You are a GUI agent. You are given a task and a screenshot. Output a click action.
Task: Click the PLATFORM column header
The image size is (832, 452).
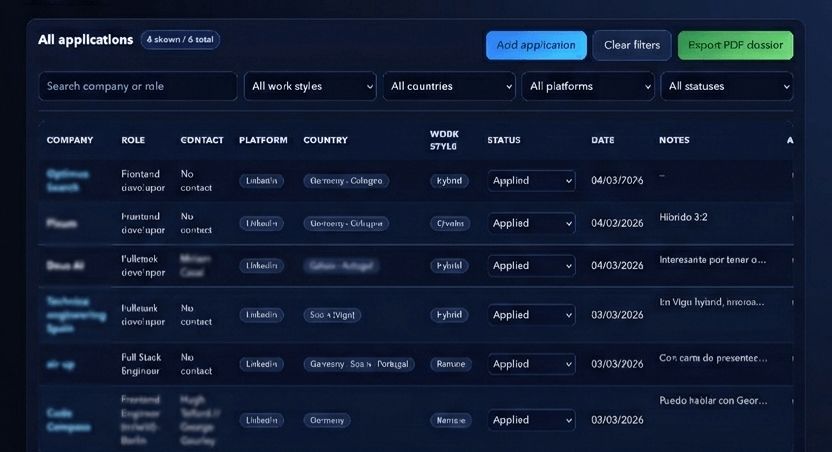click(263, 140)
